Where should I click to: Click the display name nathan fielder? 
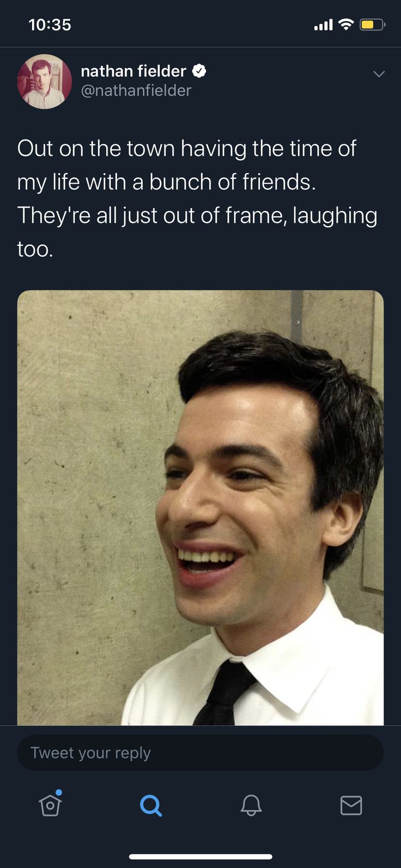(x=133, y=71)
